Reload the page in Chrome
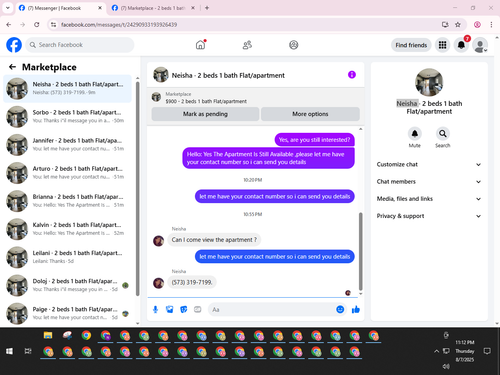500x375 pixels. 37,25
